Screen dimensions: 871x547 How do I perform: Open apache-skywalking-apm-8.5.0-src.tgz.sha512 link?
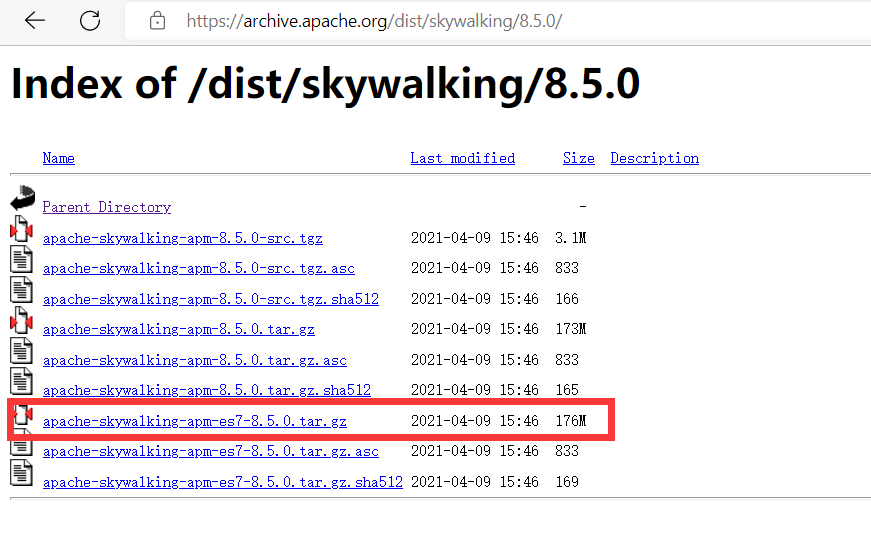point(210,299)
